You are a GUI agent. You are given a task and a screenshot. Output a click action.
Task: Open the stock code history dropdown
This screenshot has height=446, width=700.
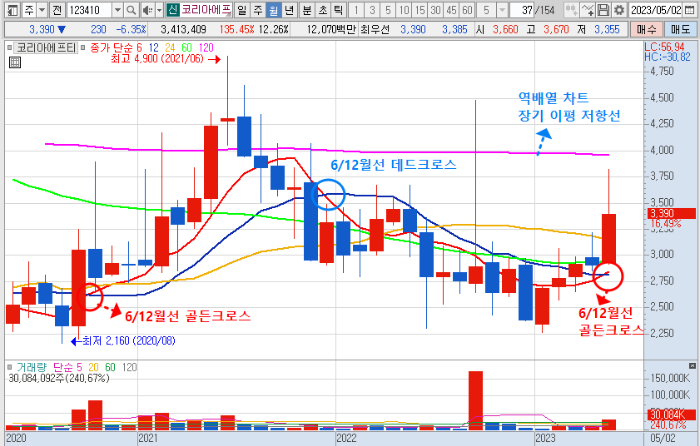pos(117,10)
